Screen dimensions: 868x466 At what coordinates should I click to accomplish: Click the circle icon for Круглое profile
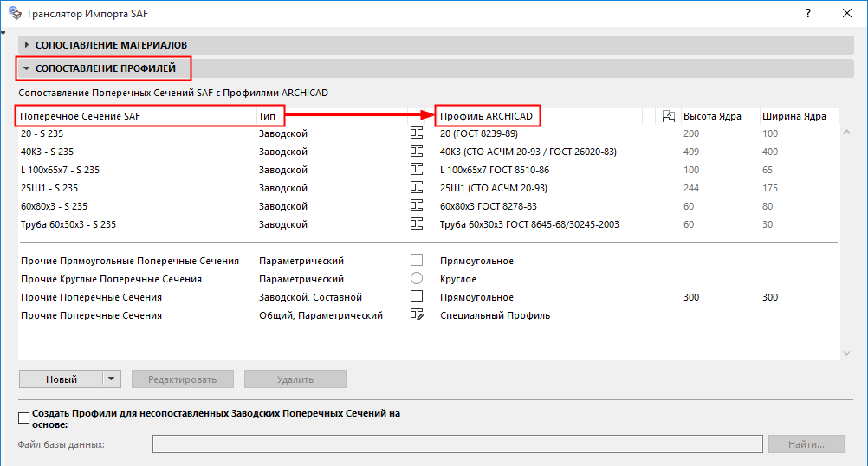[417, 279]
